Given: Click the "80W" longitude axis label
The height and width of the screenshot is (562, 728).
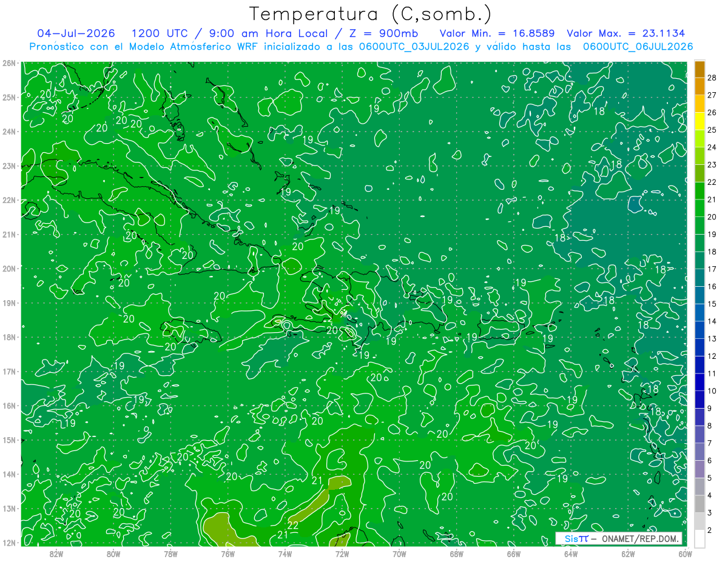Looking at the screenshot, I should coord(113,554).
